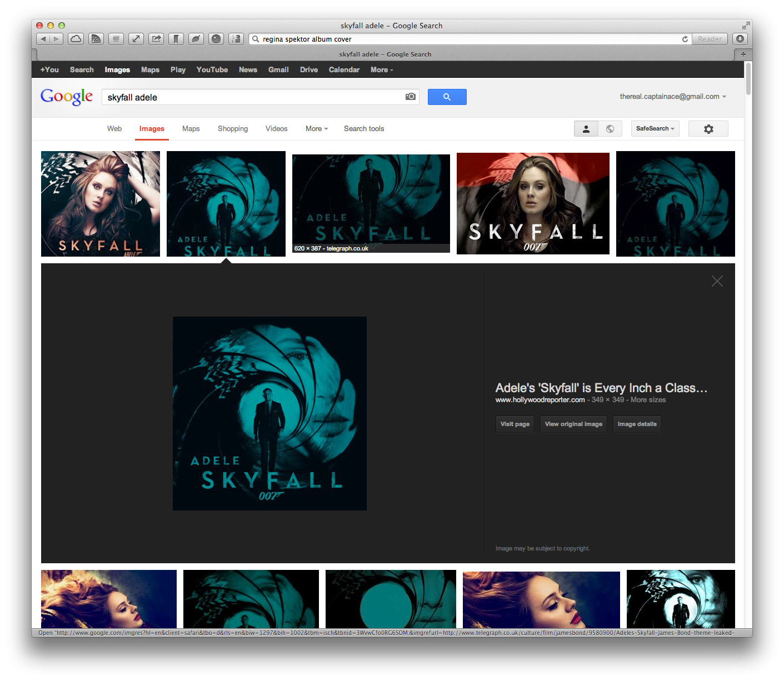The height and width of the screenshot is (681, 784).
Task: Go forward with the Safari forward arrow
Action: [56, 39]
